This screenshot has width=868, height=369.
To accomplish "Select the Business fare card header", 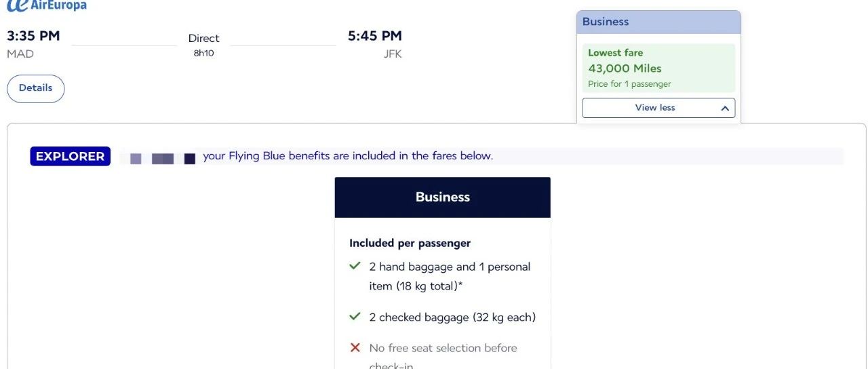I will [658, 22].
